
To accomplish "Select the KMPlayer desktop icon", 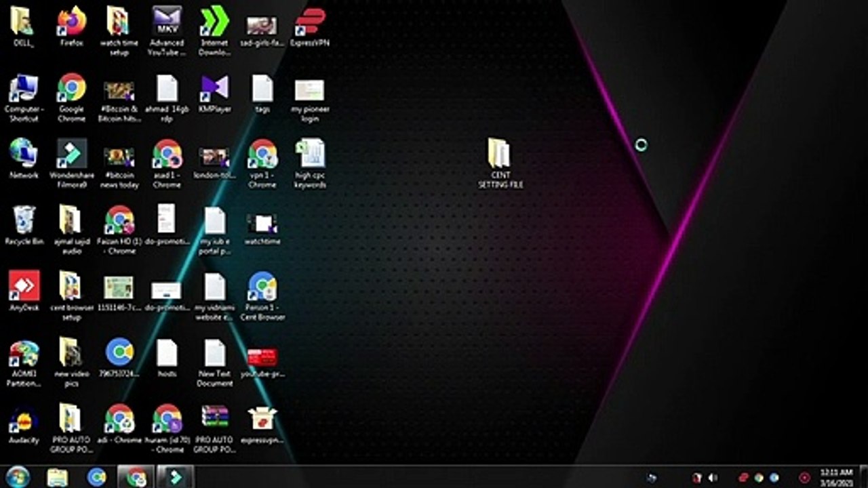I will point(214,89).
